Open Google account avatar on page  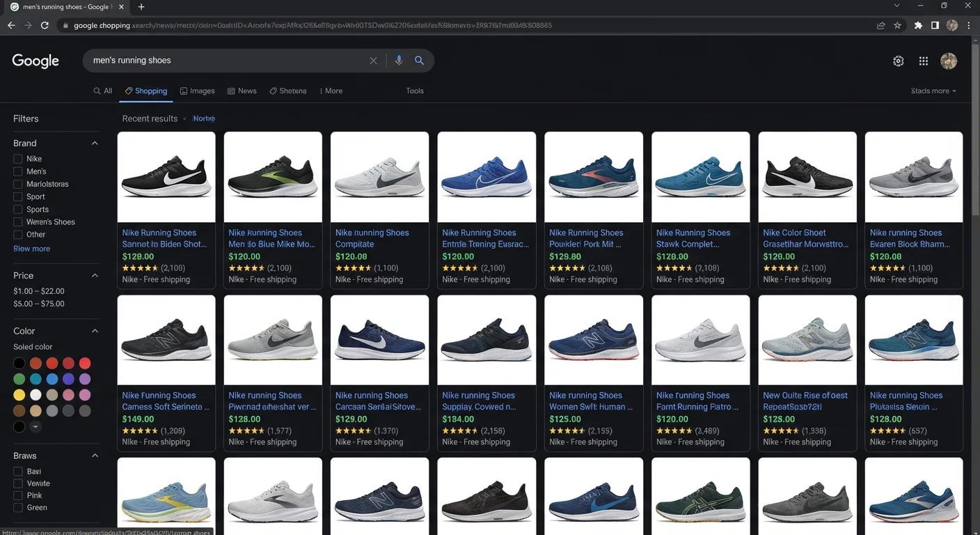pyautogui.click(x=949, y=61)
